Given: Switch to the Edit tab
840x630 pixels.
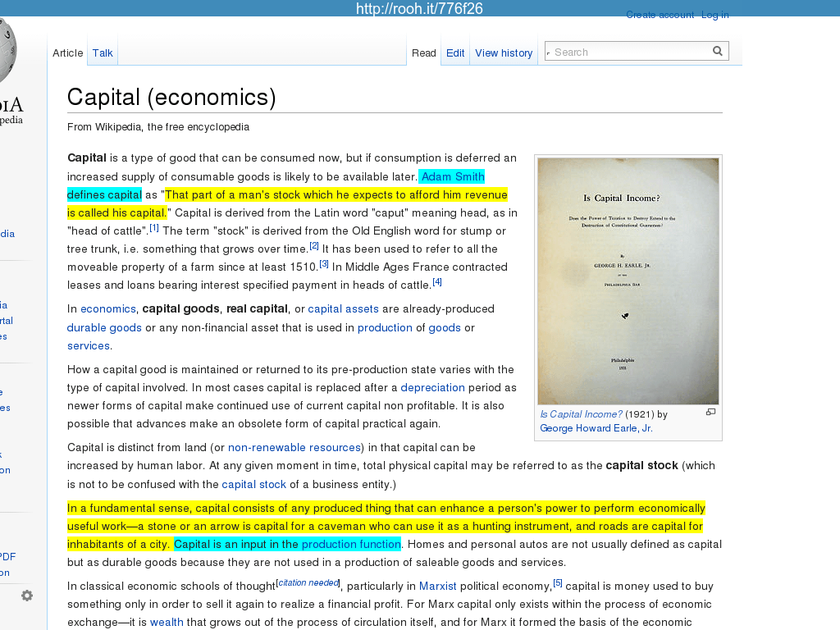Looking at the screenshot, I should click(455, 52).
